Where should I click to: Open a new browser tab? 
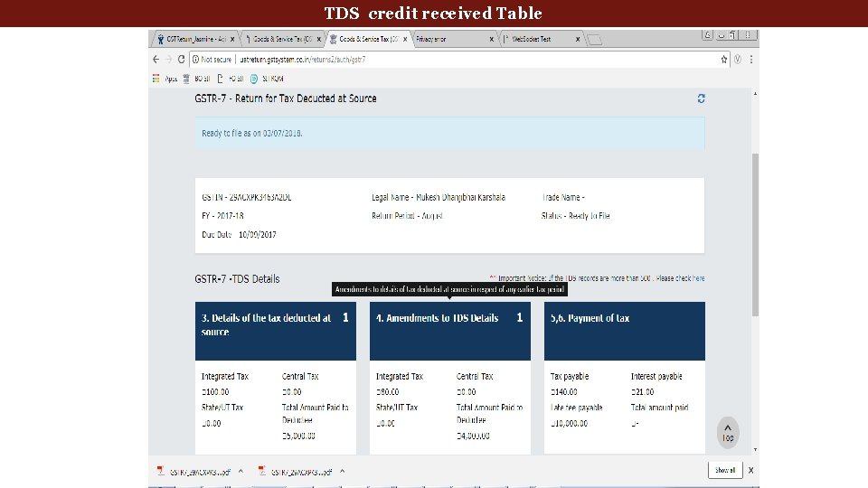click(595, 39)
